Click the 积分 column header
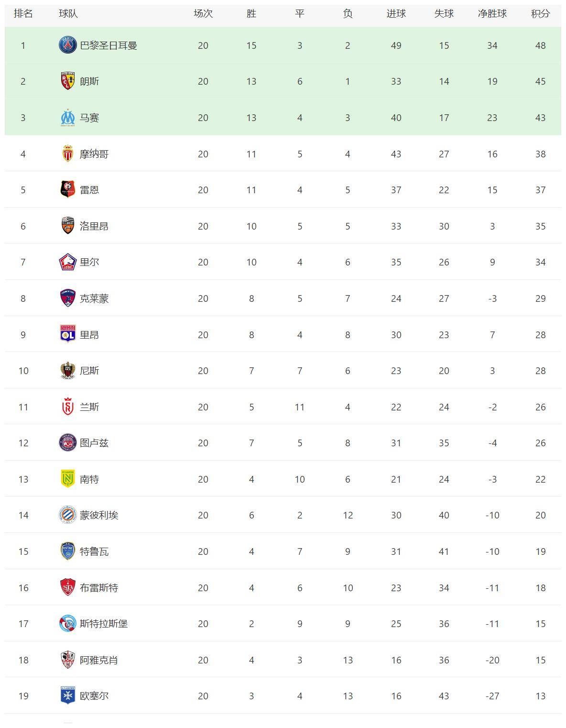This screenshot has height=728, width=566. [540, 13]
